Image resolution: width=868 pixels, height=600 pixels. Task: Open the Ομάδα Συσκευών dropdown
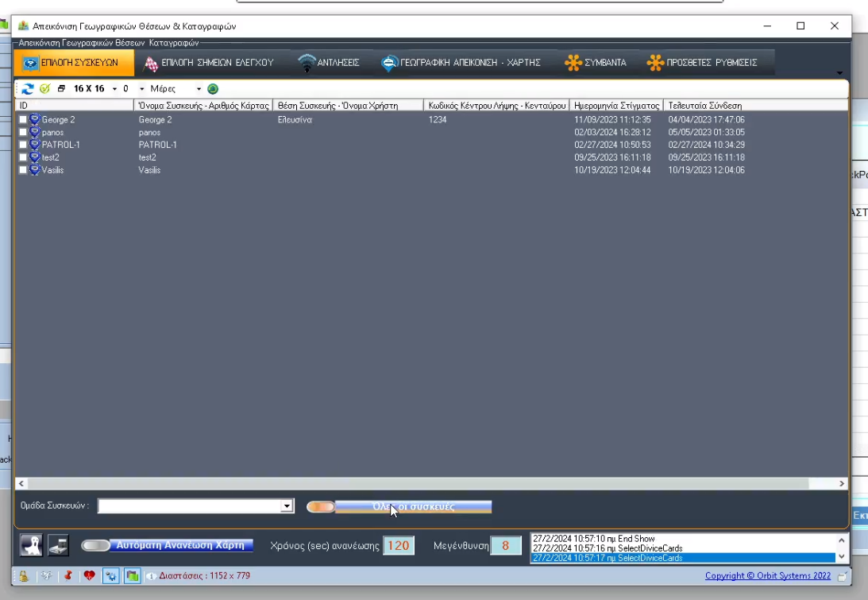coord(287,506)
